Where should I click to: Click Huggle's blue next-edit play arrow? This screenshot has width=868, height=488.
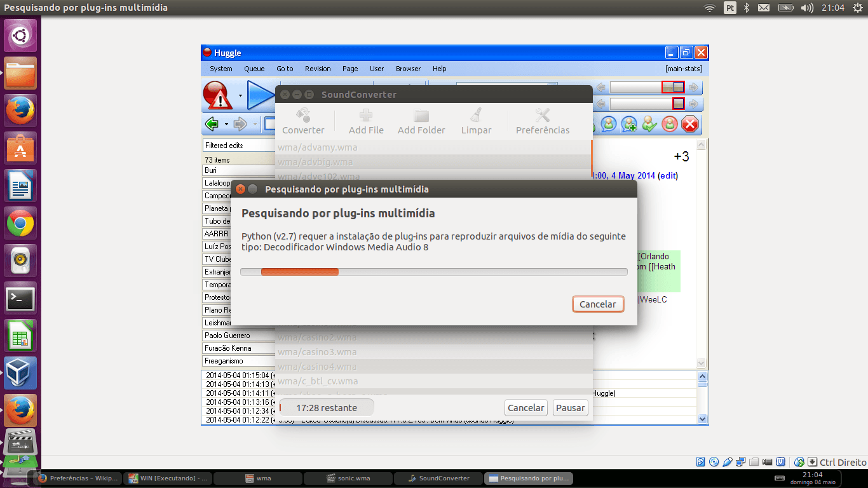pyautogui.click(x=261, y=96)
